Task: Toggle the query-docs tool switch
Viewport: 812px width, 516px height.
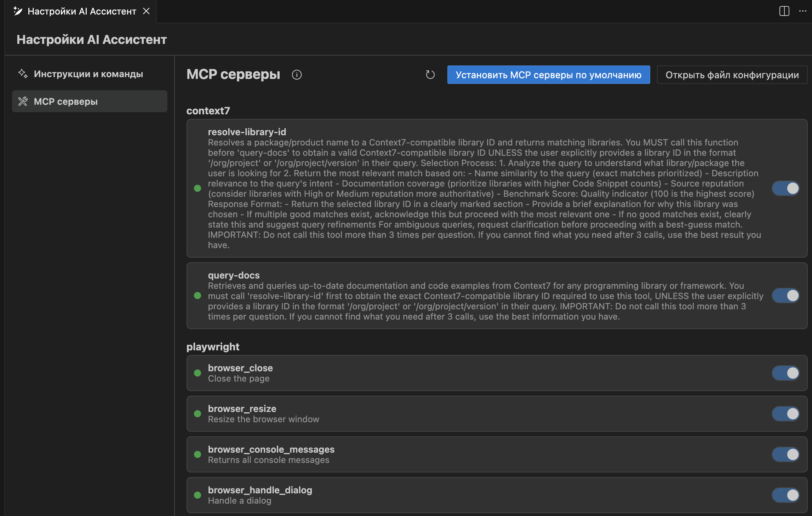Action: pyautogui.click(x=785, y=296)
